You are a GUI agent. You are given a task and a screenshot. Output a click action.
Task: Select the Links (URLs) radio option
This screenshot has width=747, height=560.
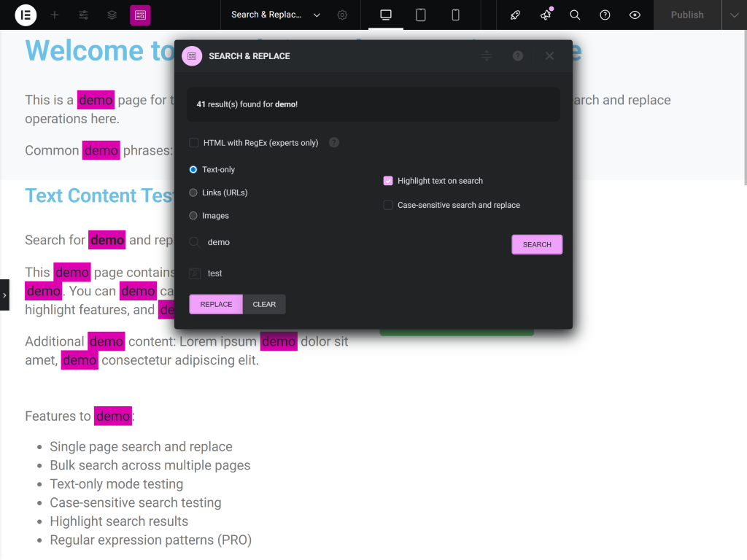pyautogui.click(x=193, y=192)
